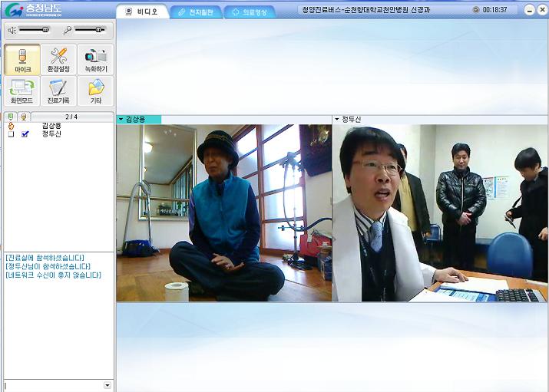Click the speaker volume slider
The height and width of the screenshot is (392, 549).
(34, 30)
